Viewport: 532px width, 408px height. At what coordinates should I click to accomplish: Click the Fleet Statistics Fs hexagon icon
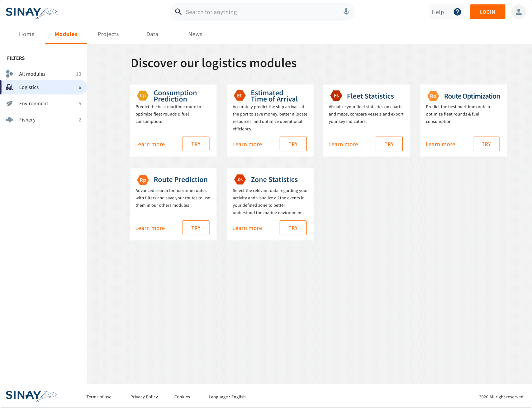(x=336, y=96)
